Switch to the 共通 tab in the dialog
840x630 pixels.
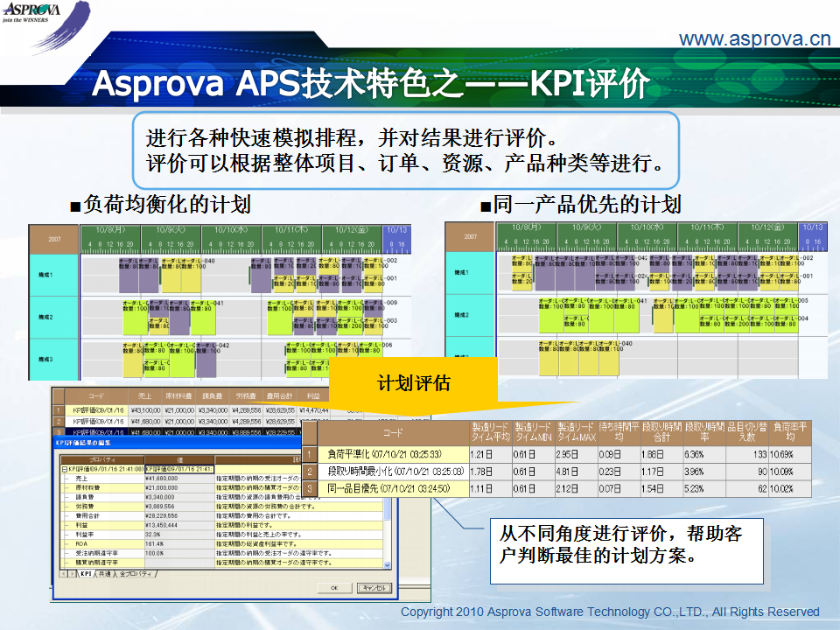click(x=104, y=574)
